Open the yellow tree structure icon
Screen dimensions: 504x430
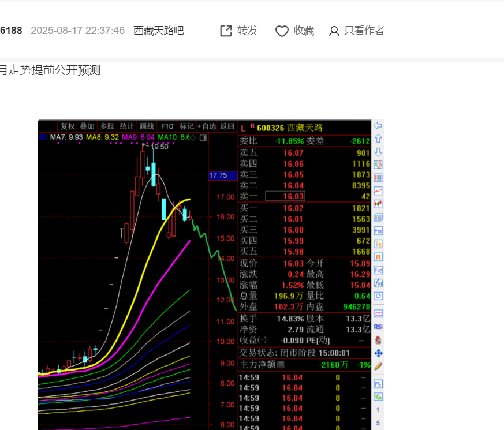point(378,244)
